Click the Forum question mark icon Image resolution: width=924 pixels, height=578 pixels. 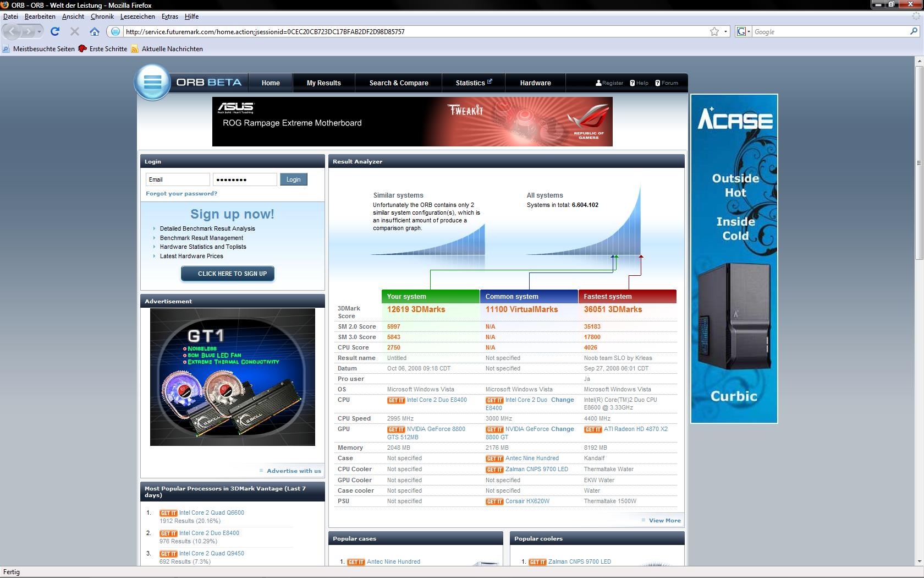pos(658,83)
